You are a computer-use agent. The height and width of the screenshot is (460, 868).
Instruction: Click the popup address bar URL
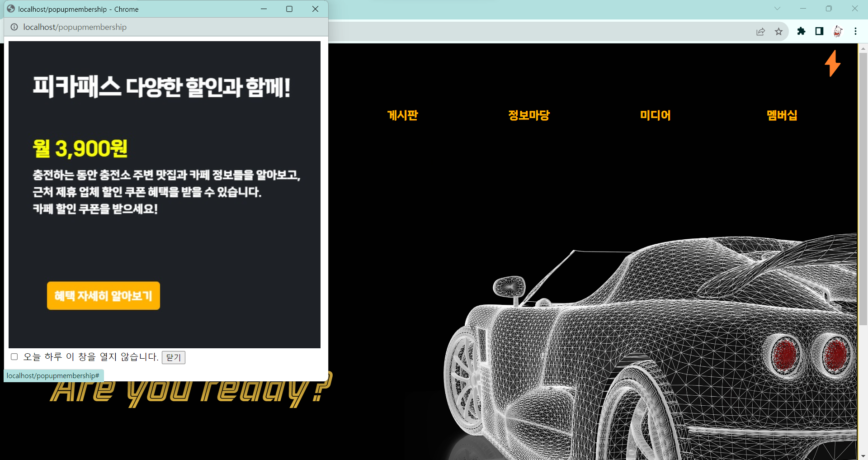[75, 27]
